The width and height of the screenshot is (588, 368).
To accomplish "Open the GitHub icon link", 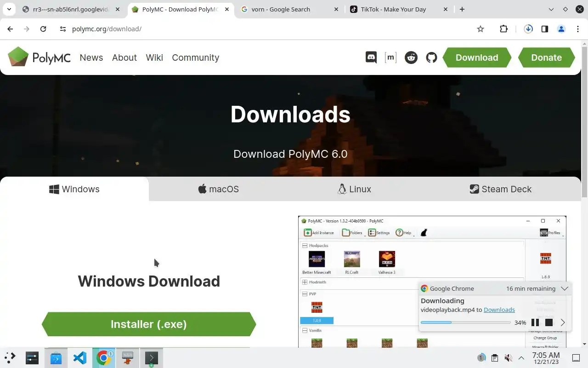I will pos(431,57).
